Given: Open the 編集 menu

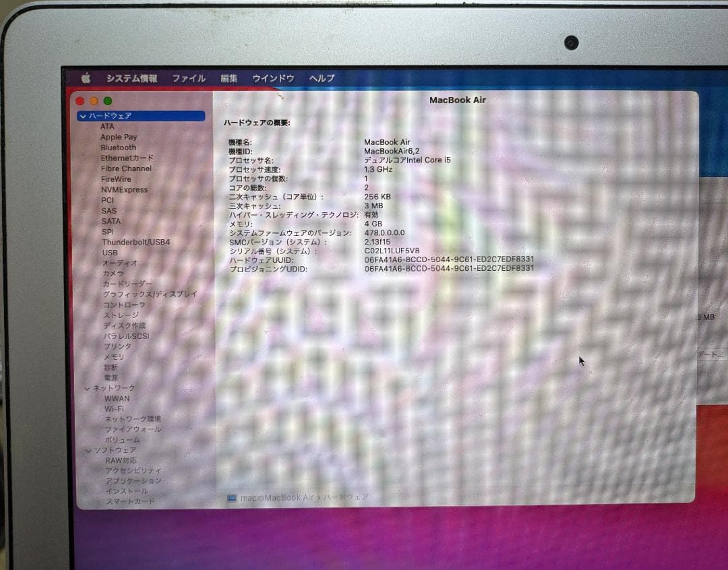Looking at the screenshot, I should pyautogui.click(x=229, y=78).
